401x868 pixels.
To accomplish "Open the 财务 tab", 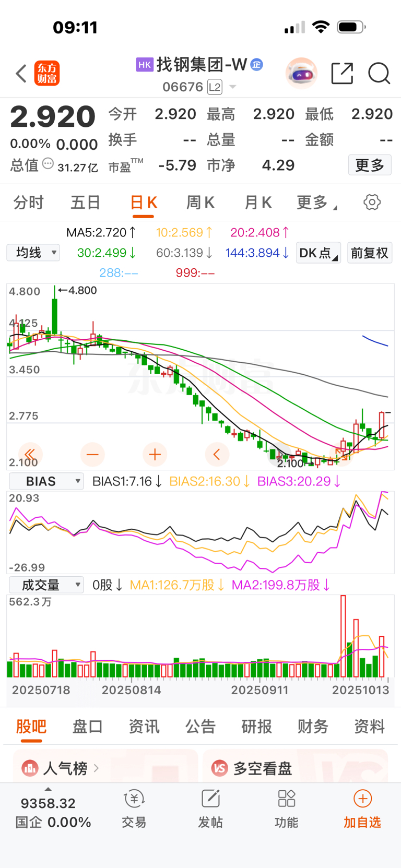I will (313, 726).
